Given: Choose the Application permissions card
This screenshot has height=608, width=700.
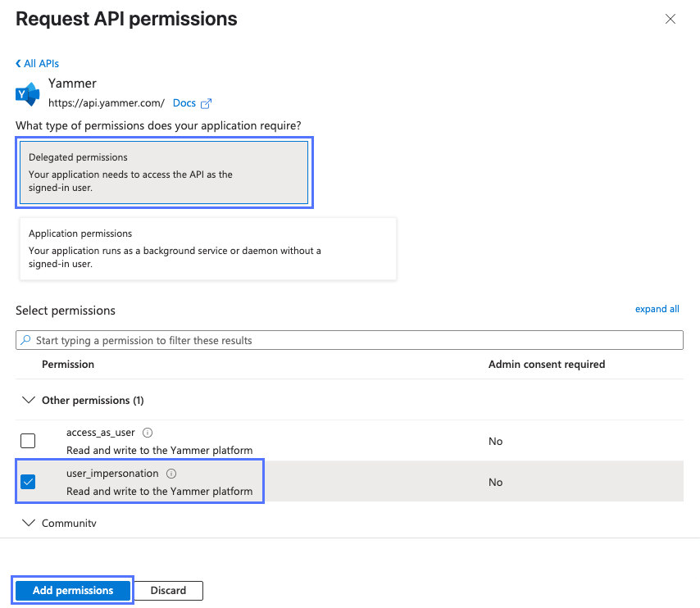Looking at the screenshot, I should pos(208,248).
